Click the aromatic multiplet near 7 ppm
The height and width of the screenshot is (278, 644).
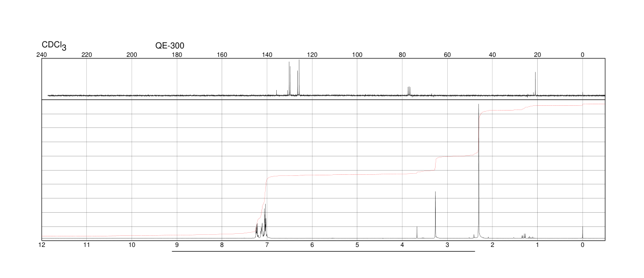tap(261, 221)
